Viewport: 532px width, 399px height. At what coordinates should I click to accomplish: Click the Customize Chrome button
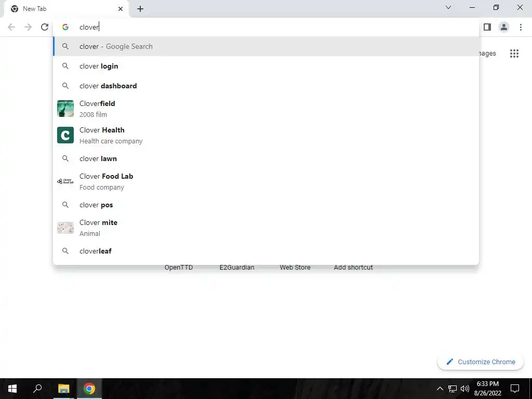pyautogui.click(x=481, y=362)
